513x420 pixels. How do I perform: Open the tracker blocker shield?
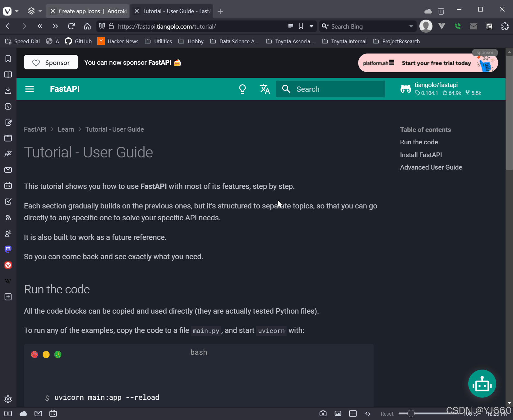tap(102, 26)
